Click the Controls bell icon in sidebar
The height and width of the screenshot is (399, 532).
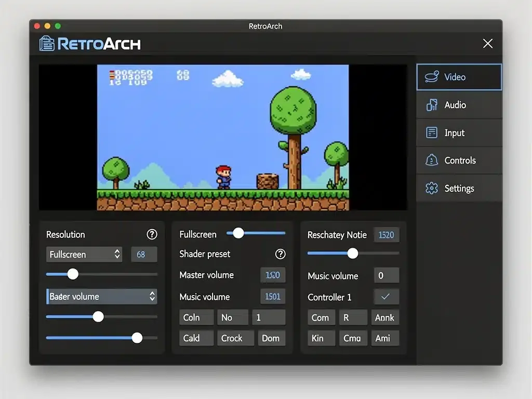point(432,160)
